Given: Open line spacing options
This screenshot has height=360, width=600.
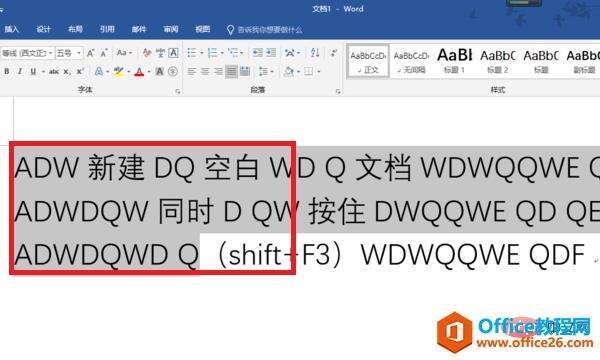Looking at the screenshot, I should [264, 72].
